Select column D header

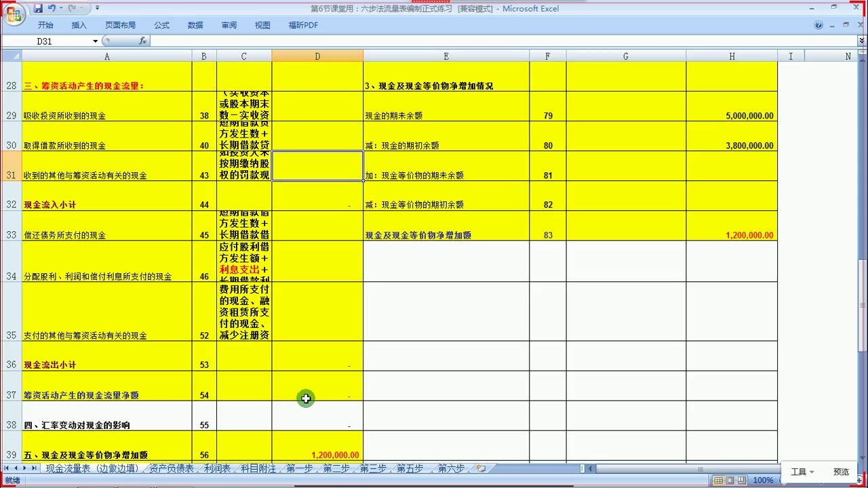pos(317,56)
